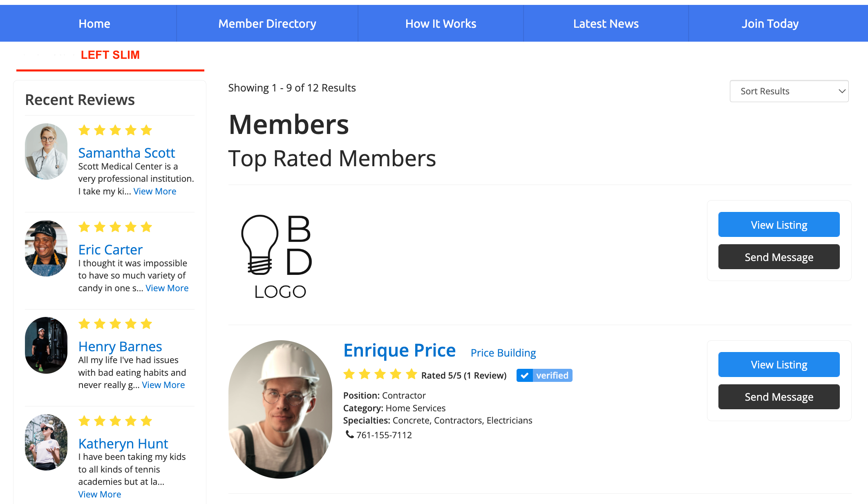The width and height of the screenshot is (868, 504).
Task: Select Join Today in the navigation bar
Action: (771, 23)
